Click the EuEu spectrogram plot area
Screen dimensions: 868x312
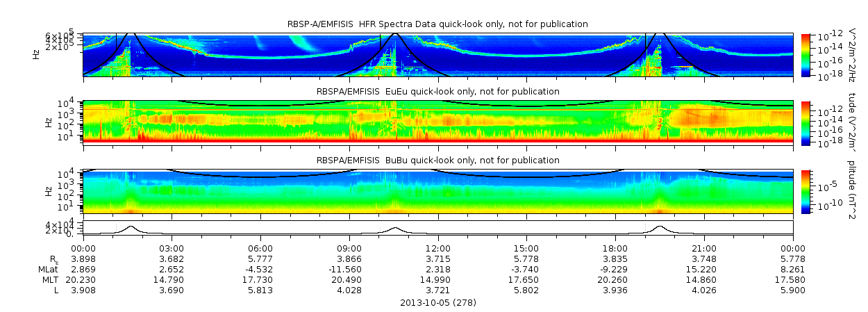click(438, 122)
